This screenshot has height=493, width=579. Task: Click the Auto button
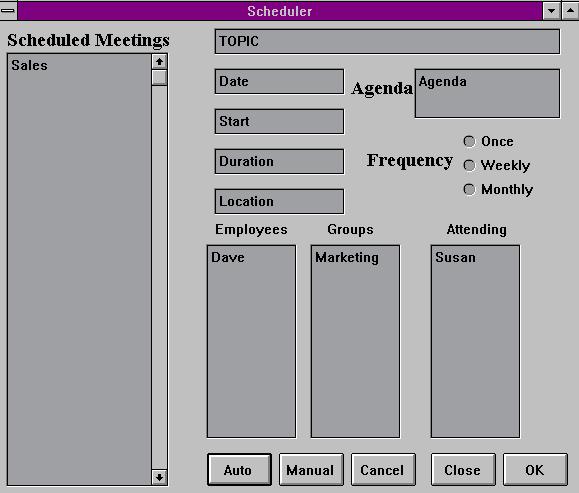pos(239,470)
